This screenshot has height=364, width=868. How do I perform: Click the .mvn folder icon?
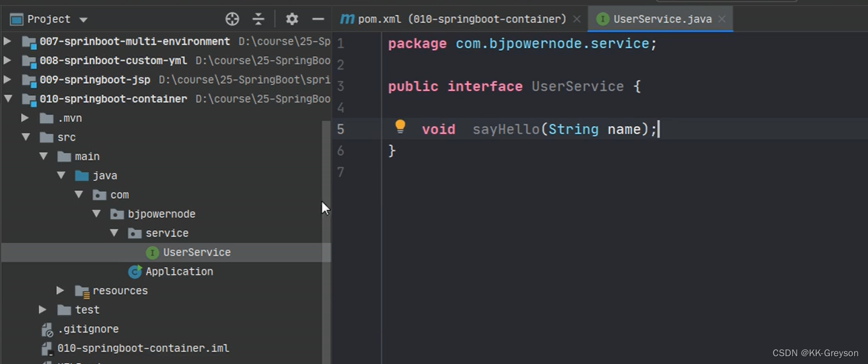click(46, 118)
